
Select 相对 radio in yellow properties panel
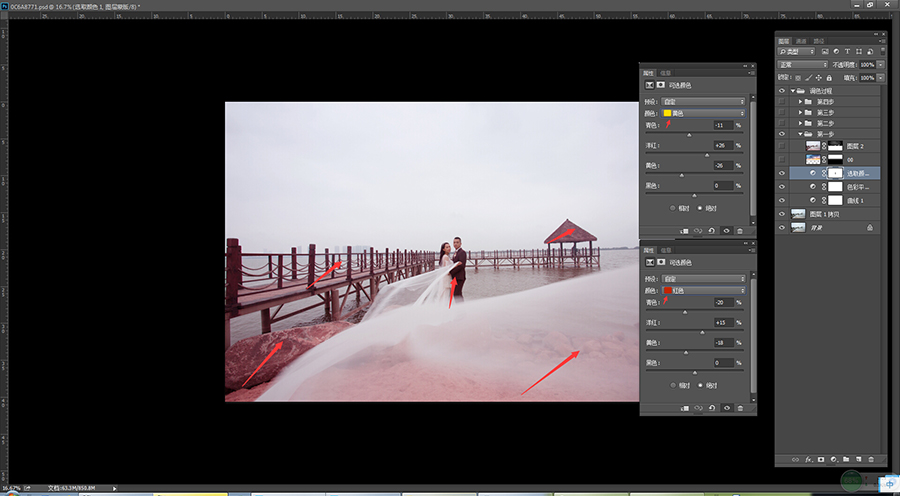point(673,208)
